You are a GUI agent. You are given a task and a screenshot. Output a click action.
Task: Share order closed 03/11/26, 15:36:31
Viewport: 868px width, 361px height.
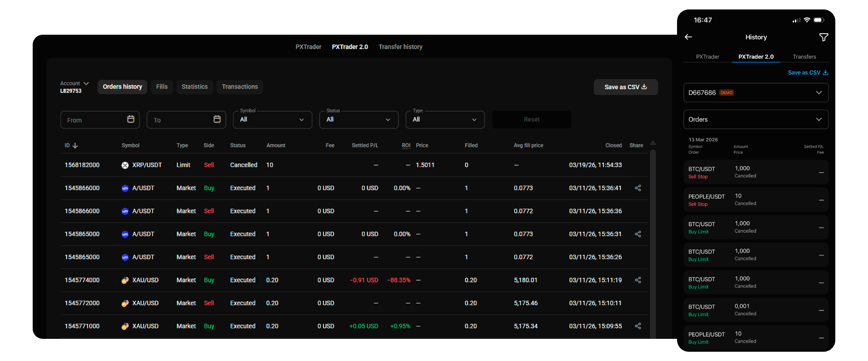tap(638, 234)
